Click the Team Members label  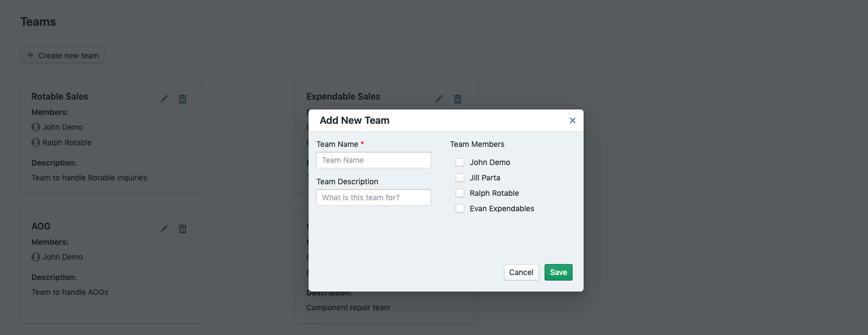point(477,144)
